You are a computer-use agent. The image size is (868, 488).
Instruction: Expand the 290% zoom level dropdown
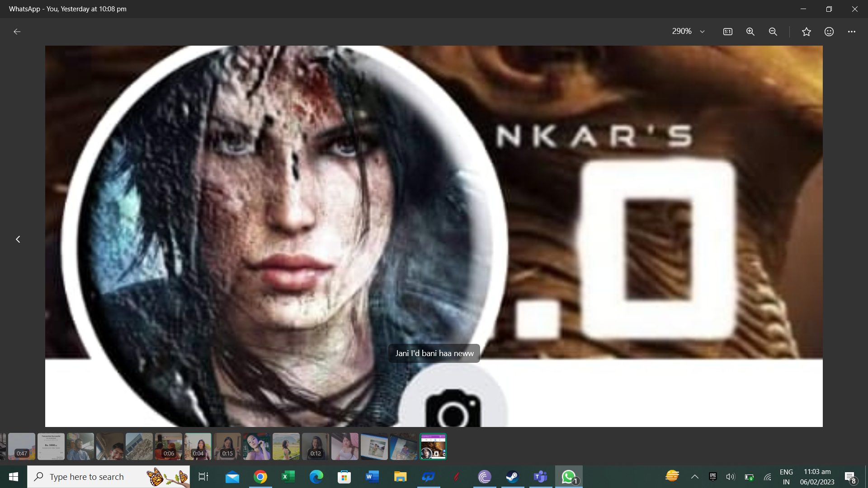point(689,32)
